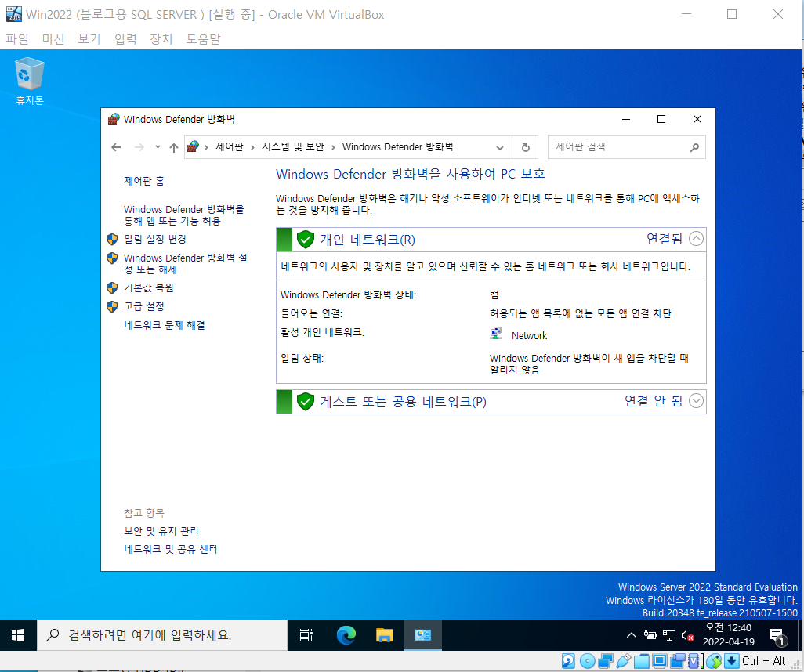Open 보안 및 유지 관리 link
The image size is (804, 672).
161,531
